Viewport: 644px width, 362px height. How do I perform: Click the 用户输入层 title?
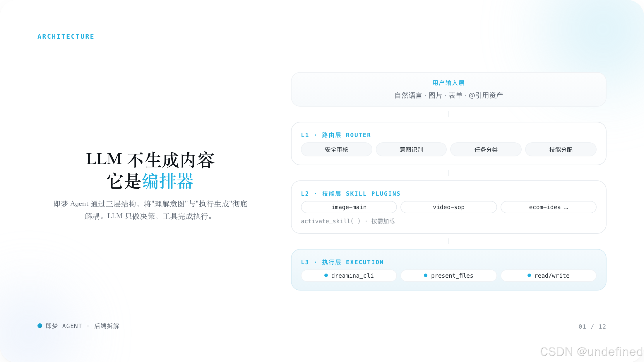[x=448, y=83]
